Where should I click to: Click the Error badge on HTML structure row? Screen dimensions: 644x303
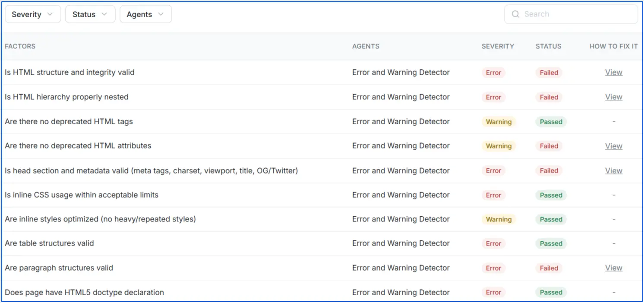click(x=493, y=73)
